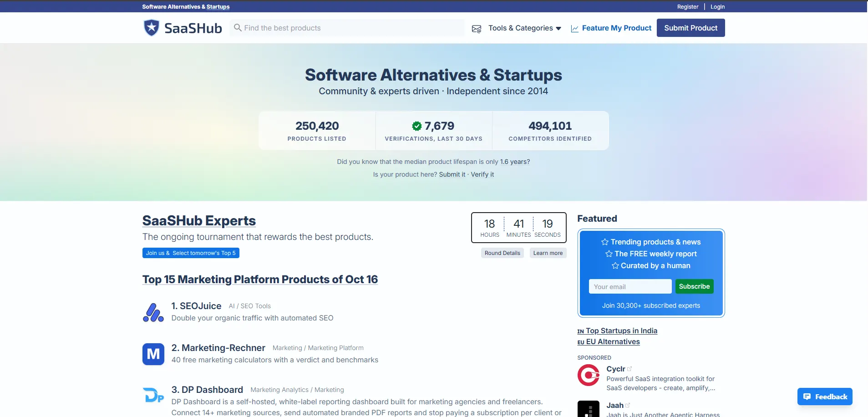Click the Verify it link
This screenshot has width=868, height=417.
coord(482,174)
